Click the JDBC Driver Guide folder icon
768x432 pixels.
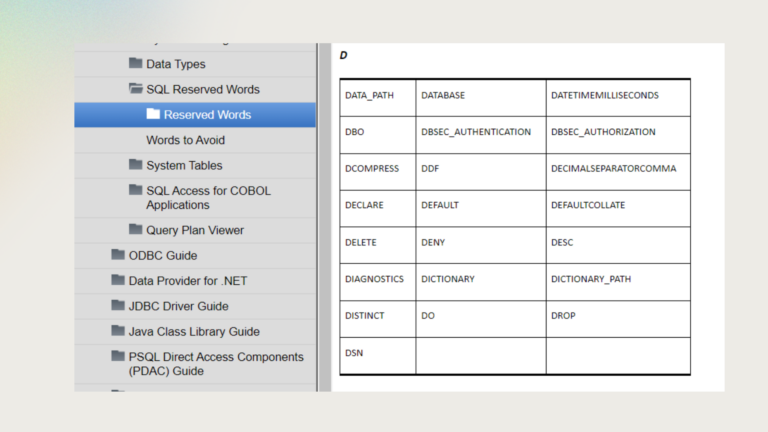119,306
